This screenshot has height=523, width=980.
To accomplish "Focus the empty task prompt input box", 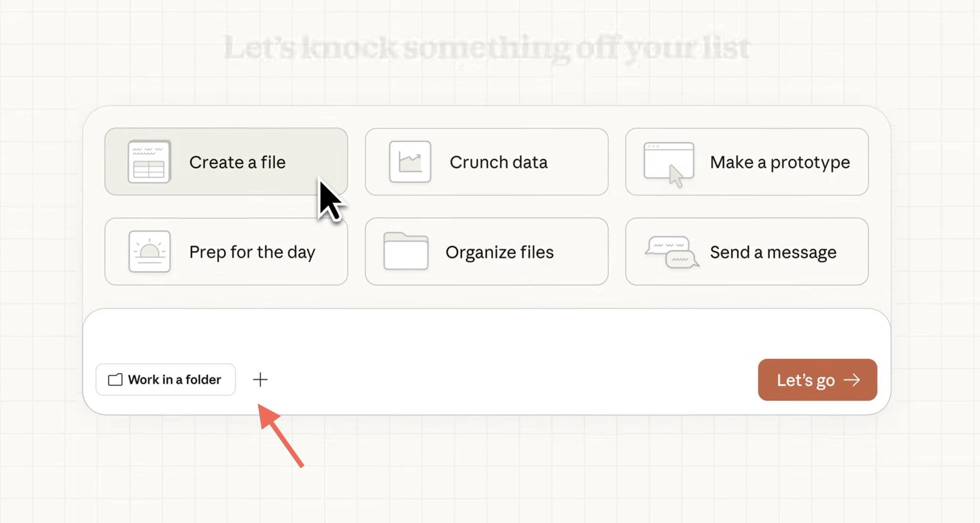I will (x=486, y=334).
